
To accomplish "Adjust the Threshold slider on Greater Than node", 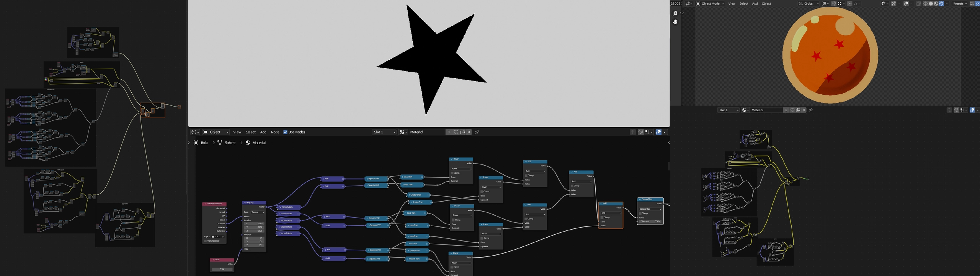I will pyautogui.click(x=650, y=222).
